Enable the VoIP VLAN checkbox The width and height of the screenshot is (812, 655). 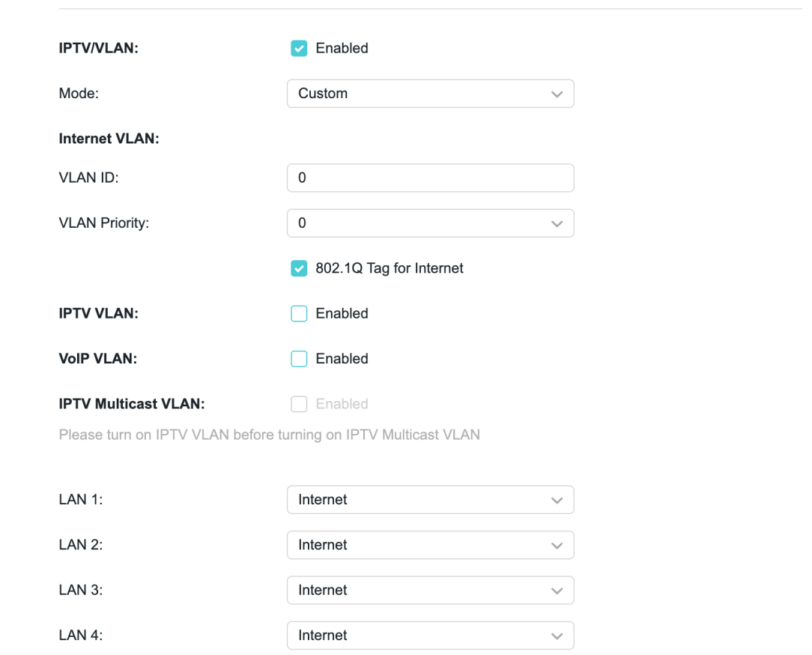tap(299, 359)
